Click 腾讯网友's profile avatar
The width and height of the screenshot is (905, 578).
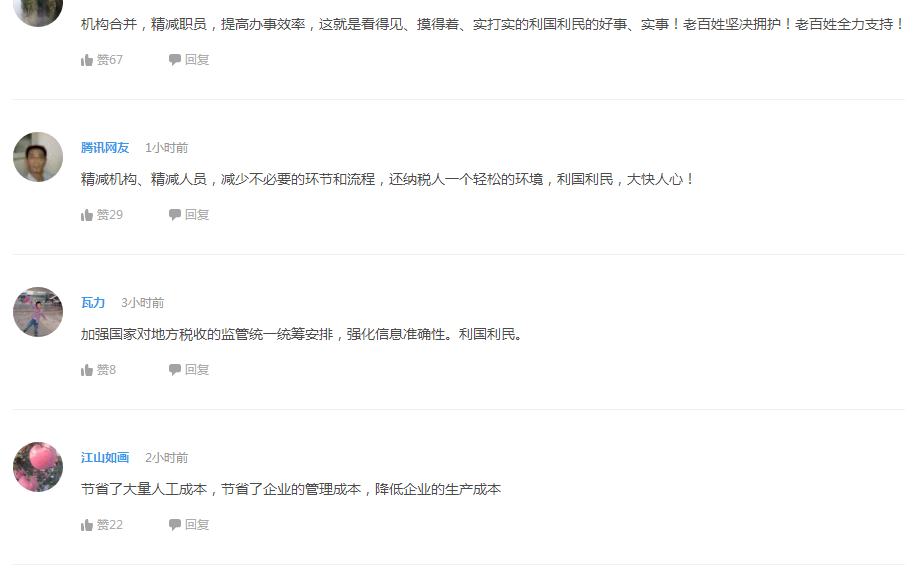click(x=38, y=157)
